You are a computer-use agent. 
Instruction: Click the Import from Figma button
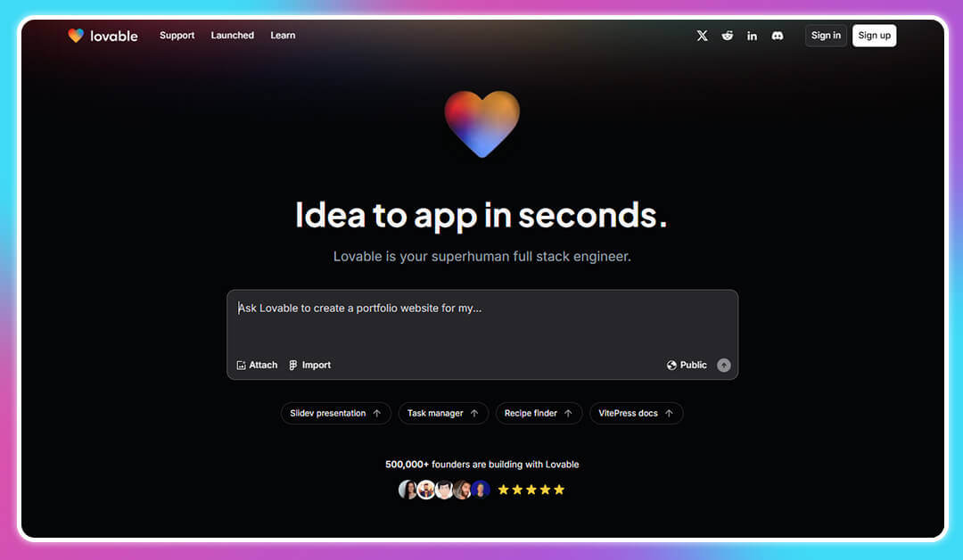(310, 365)
